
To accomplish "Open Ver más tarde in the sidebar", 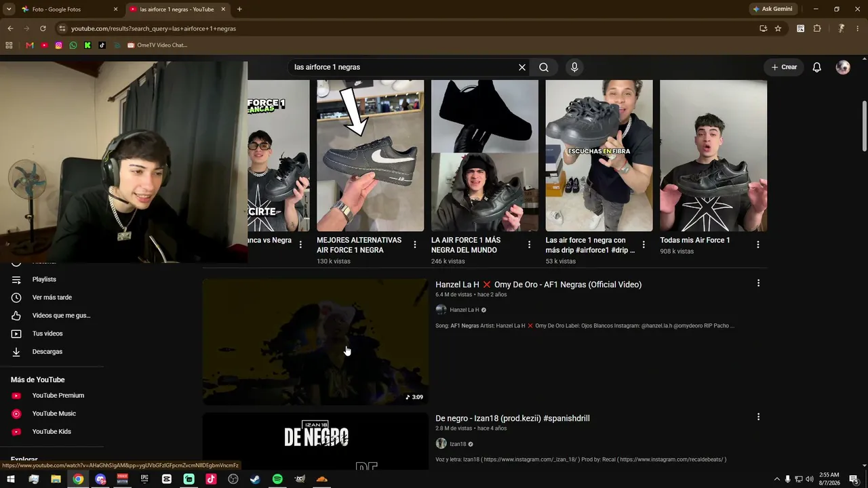I will [52, 298].
